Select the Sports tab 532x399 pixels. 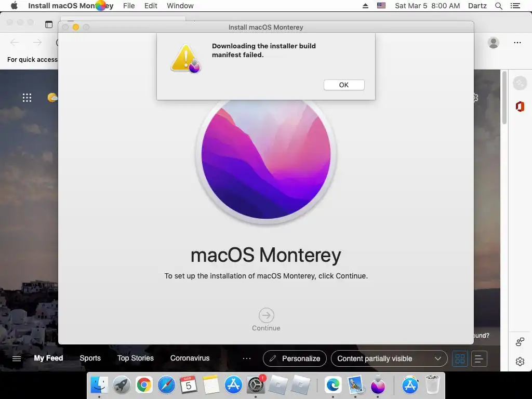coord(90,358)
